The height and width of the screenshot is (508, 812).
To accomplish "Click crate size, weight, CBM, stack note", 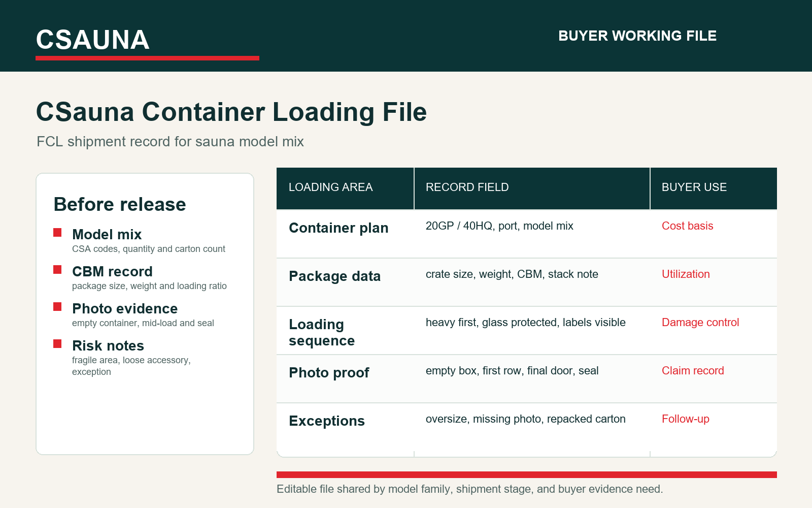I will pyautogui.click(x=512, y=274).
